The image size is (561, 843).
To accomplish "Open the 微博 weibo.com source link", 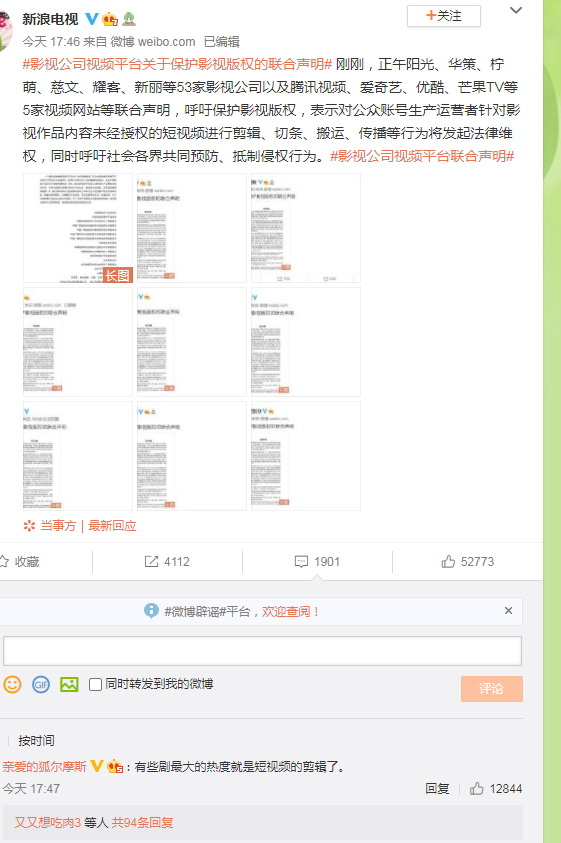I will (153, 41).
